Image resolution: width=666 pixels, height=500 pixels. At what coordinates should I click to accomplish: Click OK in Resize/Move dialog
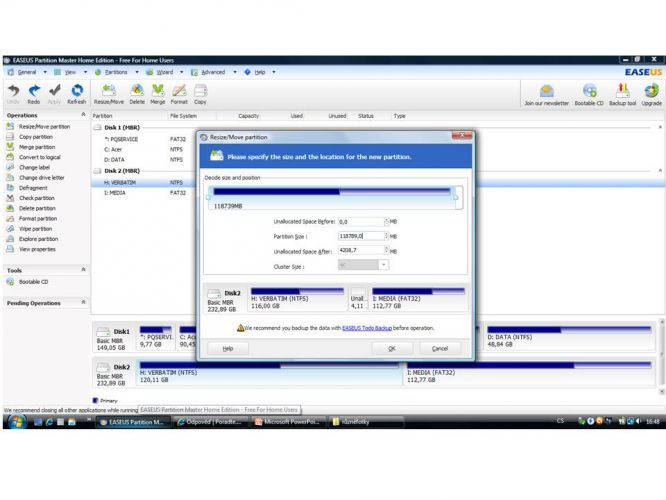(392, 348)
